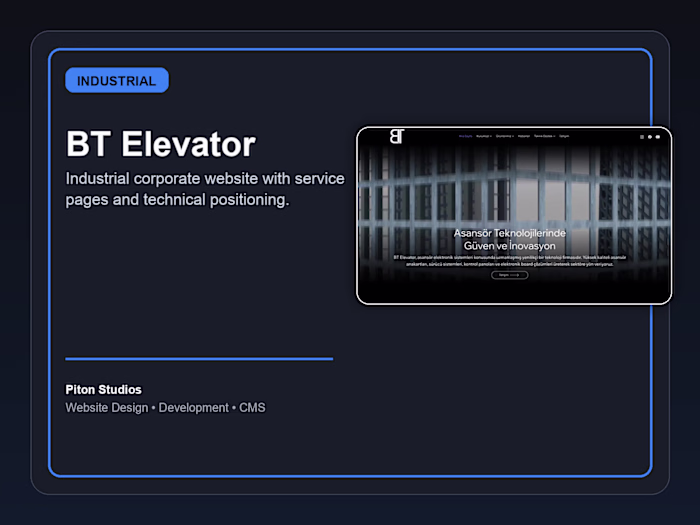The height and width of the screenshot is (525, 700).
Task: Click the BT logo in the website preview
Action: [397, 136]
